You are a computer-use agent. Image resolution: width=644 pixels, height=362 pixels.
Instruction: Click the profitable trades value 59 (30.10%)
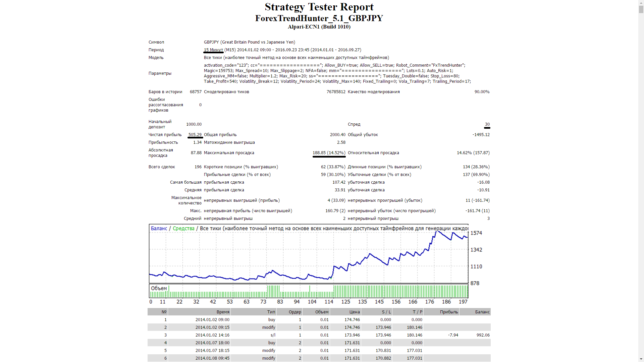[x=333, y=175]
